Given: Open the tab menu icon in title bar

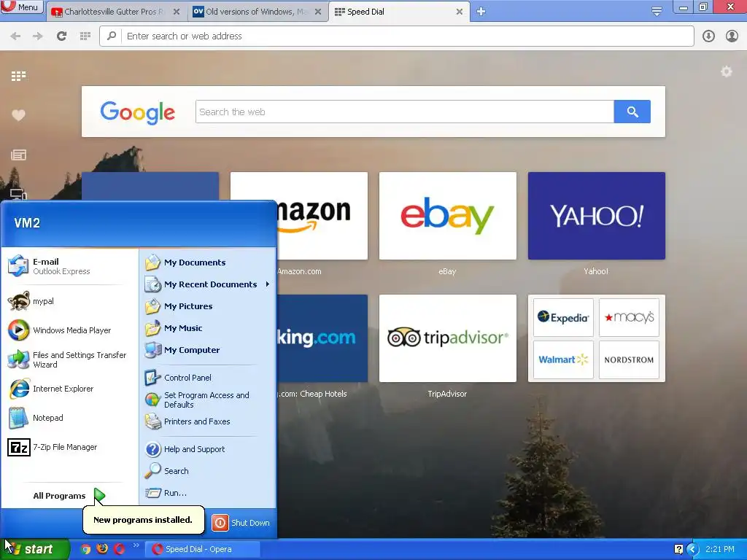Looking at the screenshot, I should (657, 12).
